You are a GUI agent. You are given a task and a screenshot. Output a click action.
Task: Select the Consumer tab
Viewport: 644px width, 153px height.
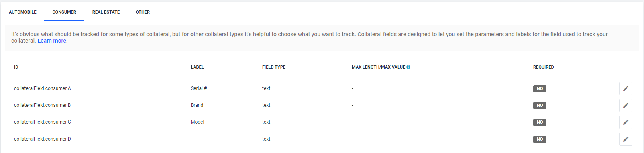pos(64,12)
